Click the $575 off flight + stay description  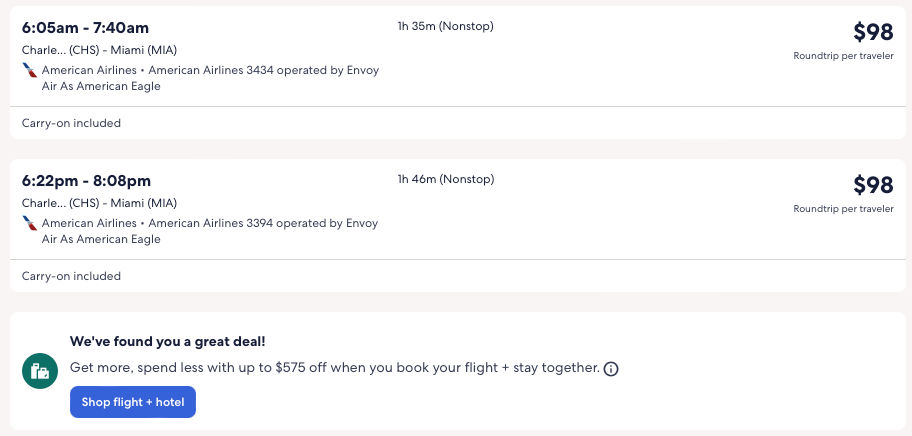pos(335,368)
